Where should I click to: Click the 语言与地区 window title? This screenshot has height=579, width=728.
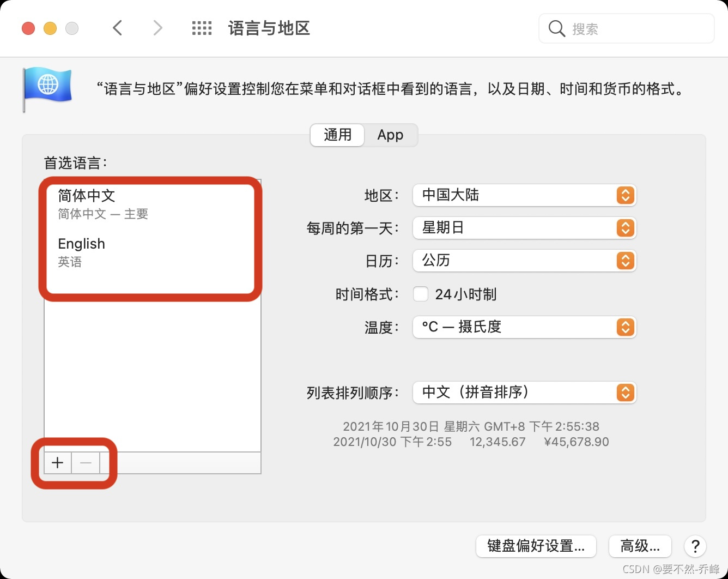(x=269, y=28)
